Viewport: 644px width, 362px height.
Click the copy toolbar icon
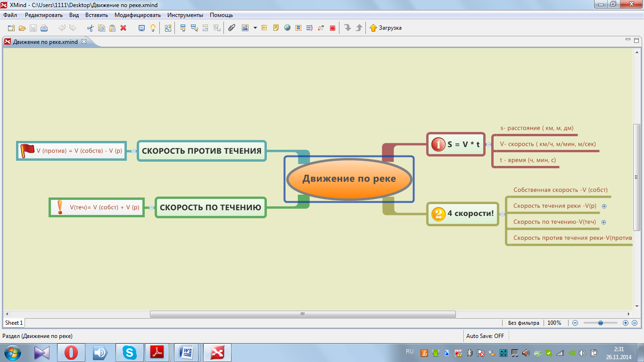point(101,28)
